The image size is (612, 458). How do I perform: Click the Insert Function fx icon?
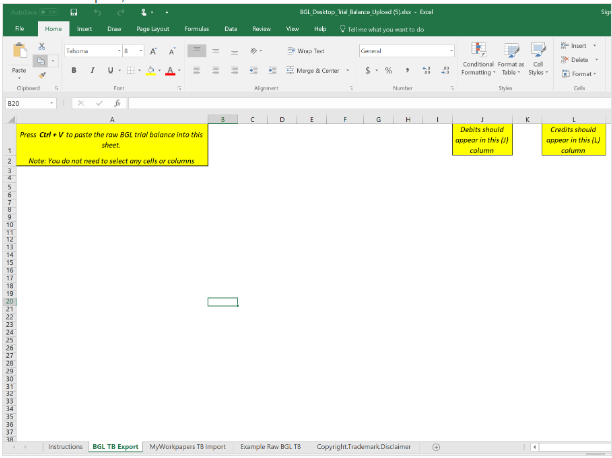(117, 103)
